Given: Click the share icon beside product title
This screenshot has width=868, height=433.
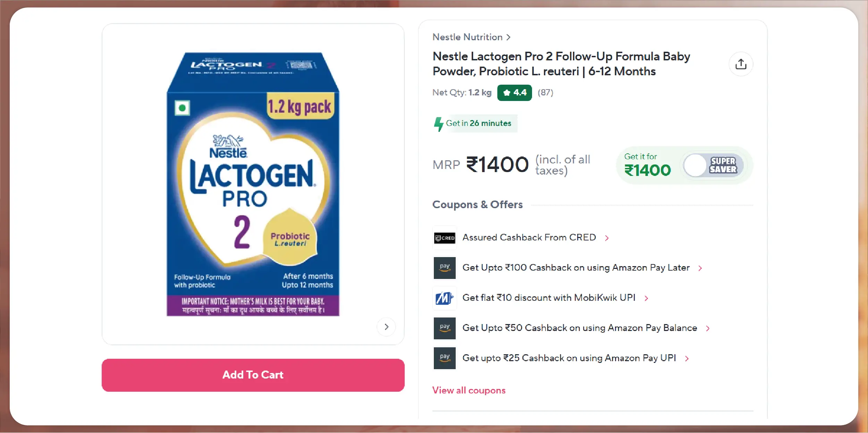Looking at the screenshot, I should (741, 64).
